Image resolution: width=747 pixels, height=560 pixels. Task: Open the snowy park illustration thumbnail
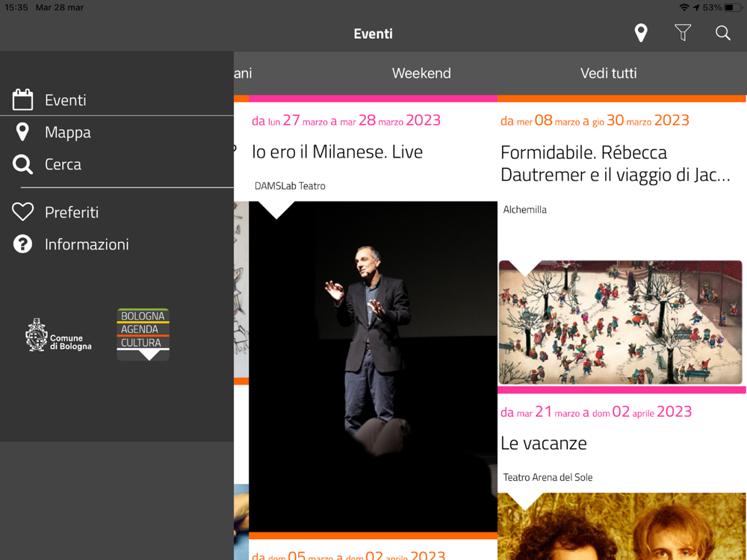(620, 323)
